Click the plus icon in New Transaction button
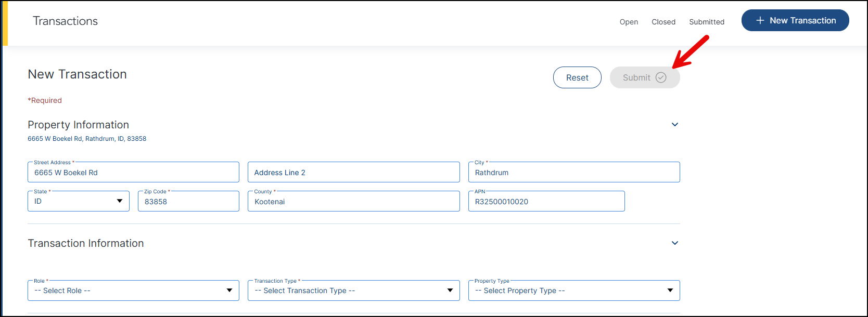Viewport: 868px width, 317px height. tap(760, 20)
